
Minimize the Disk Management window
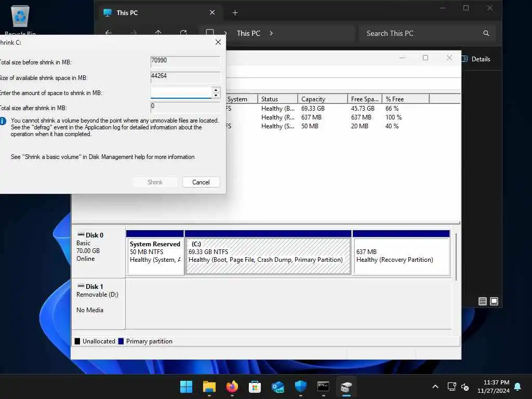coord(402,58)
